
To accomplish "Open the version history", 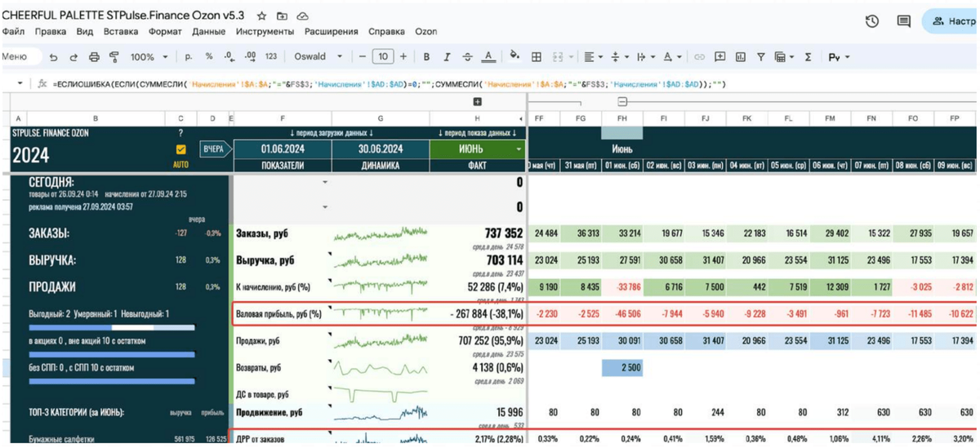I will click(x=872, y=22).
